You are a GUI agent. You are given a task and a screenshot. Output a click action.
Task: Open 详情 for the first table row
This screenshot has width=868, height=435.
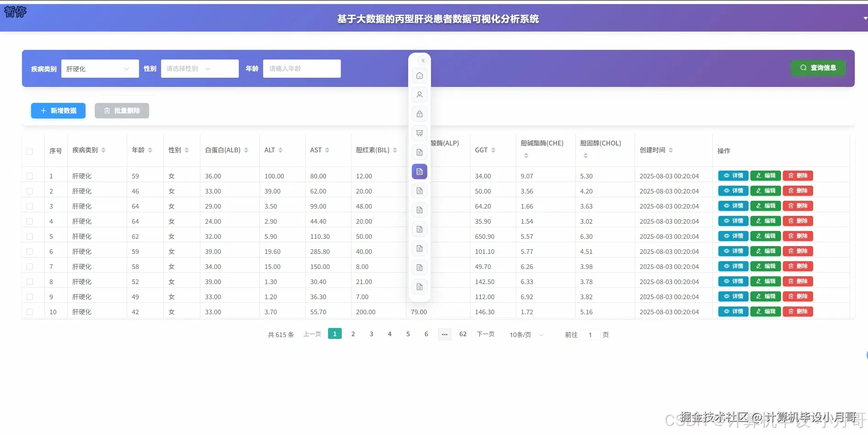coord(733,176)
